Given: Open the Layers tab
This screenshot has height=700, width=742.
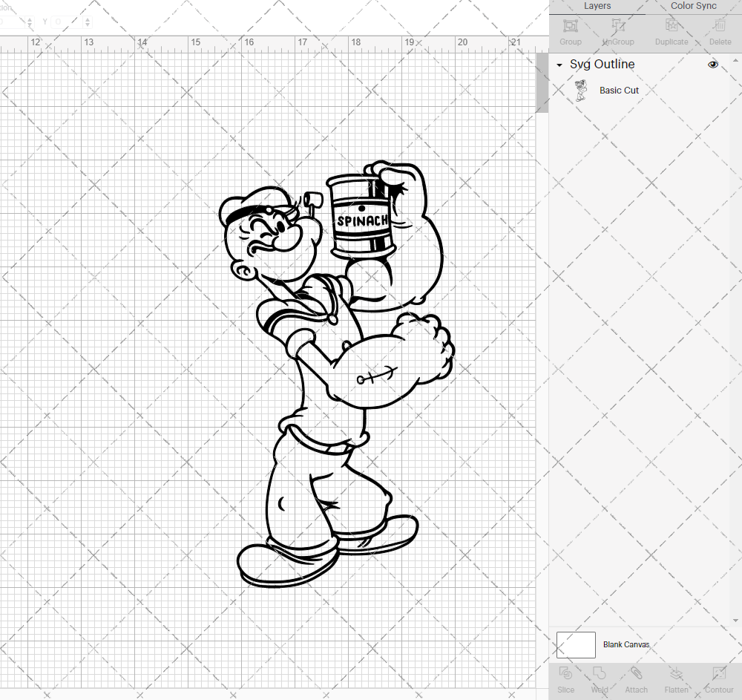Looking at the screenshot, I should (597, 6).
